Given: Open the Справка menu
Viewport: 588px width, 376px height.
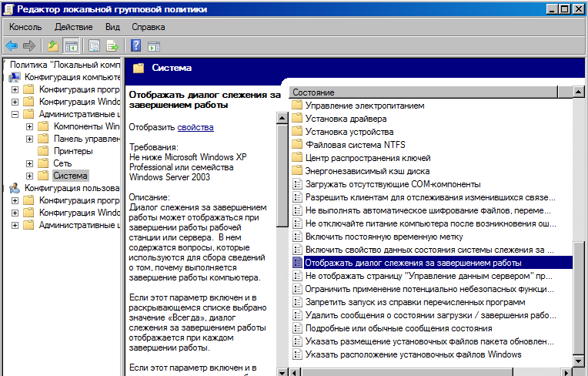Looking at the screenshot, I should coord(148,27).
